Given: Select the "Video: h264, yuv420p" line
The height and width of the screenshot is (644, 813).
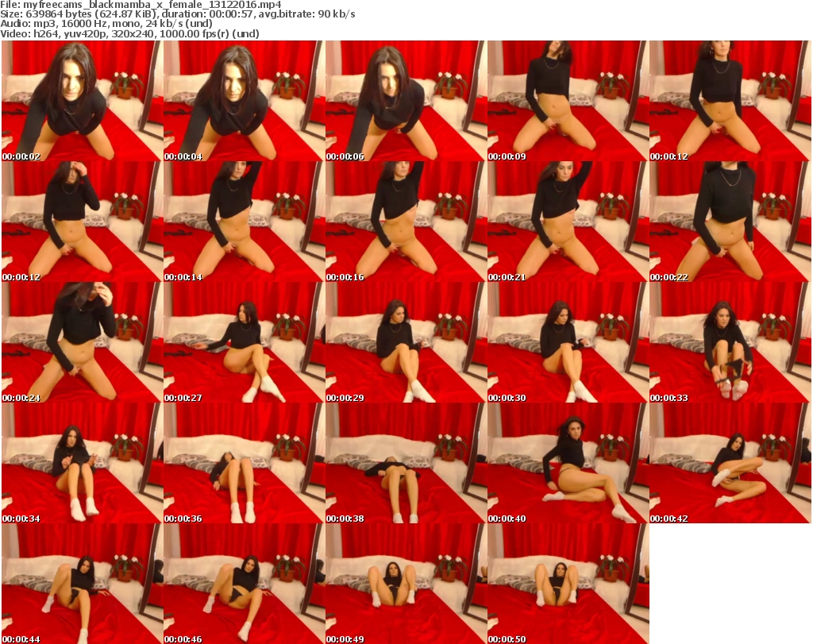Looking at the screenshot, I should click(x=129, y=33).
